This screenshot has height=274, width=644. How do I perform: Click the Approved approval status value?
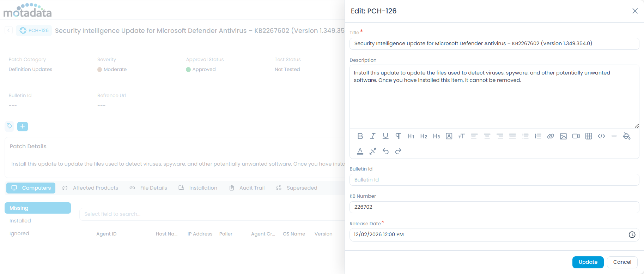pos(201,70)
